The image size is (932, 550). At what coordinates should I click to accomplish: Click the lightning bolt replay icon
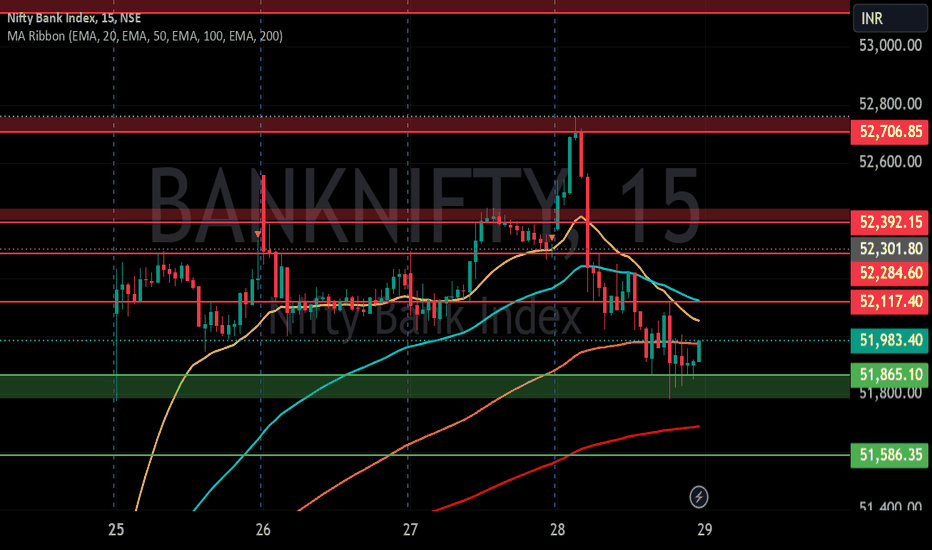pyautogui.click(x=698, y=496)
